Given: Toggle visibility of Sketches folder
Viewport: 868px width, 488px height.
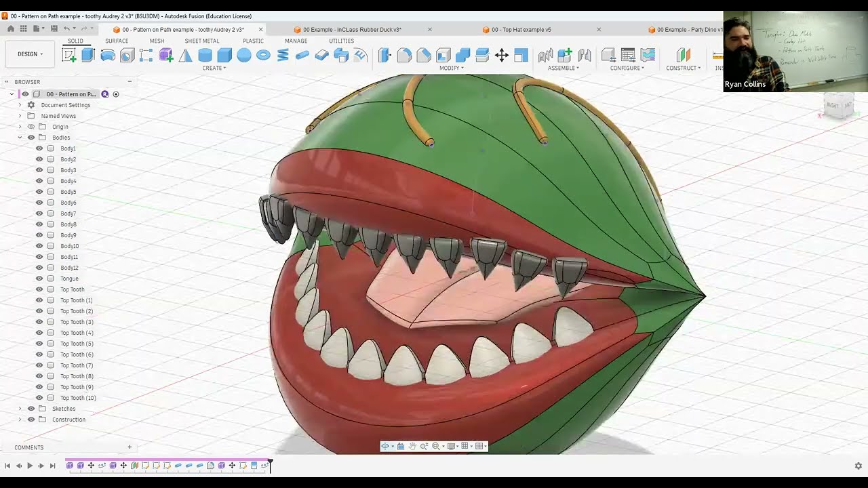Looking at the screenshot, I should 31,409.
